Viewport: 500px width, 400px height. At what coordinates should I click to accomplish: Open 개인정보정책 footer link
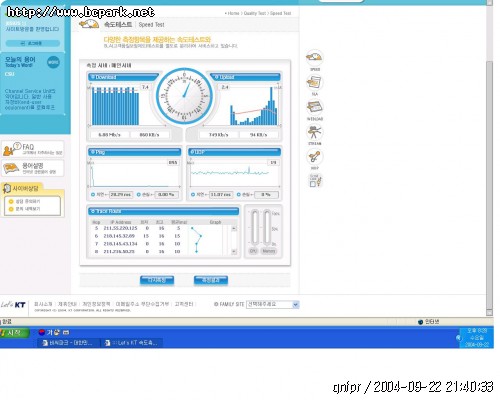[x=96, y=304]
